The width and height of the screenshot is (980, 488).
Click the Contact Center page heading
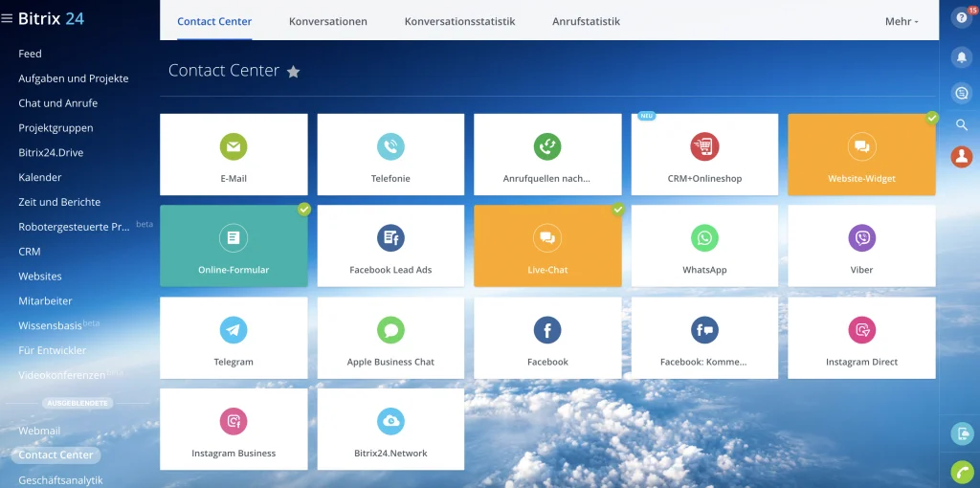click(x=224, y=71)
